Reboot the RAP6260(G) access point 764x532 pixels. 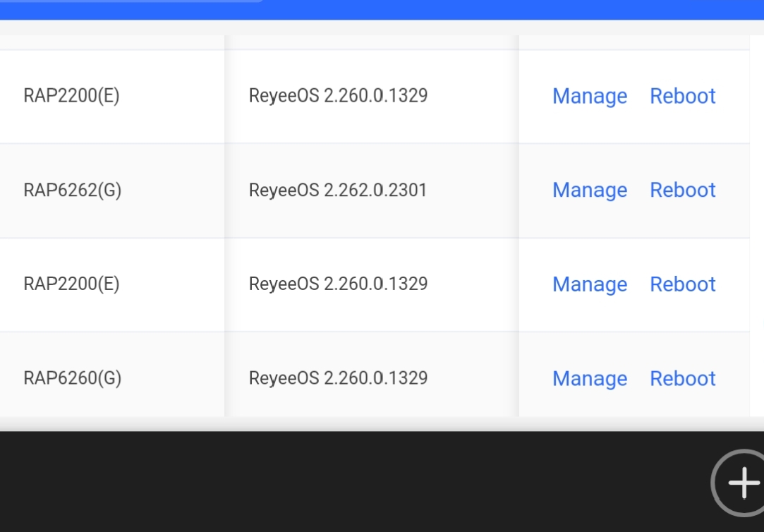(682, 379)
